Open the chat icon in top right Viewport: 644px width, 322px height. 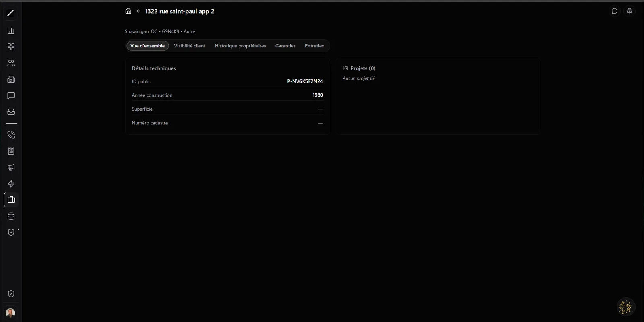[615, 11]
